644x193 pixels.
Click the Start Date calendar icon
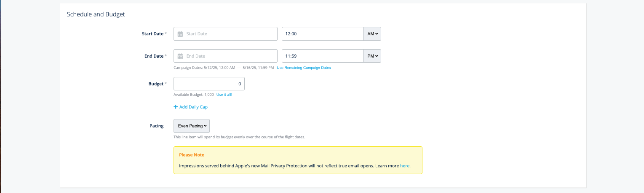click(180, 34)
